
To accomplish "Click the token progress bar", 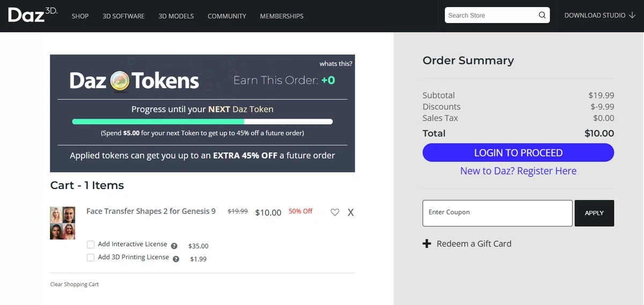I will (202, 122).
